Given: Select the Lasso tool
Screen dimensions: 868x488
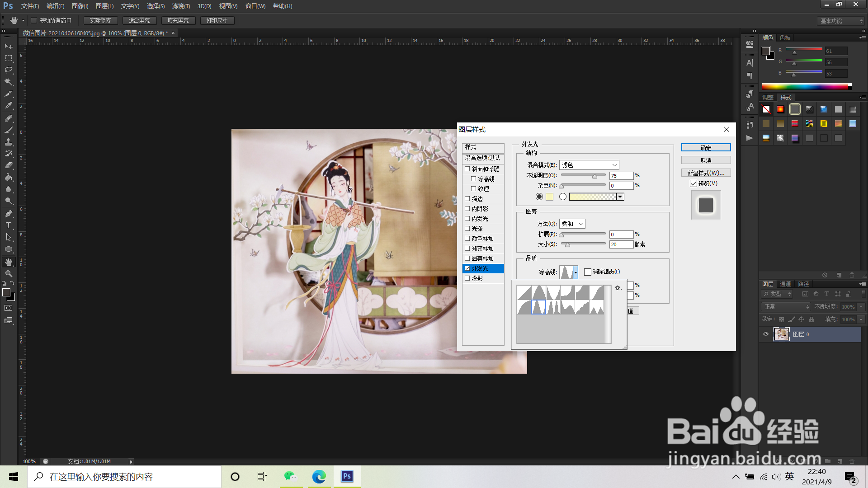Looking at the screenshot, I should pyautogui.click(x=9, y=70).
